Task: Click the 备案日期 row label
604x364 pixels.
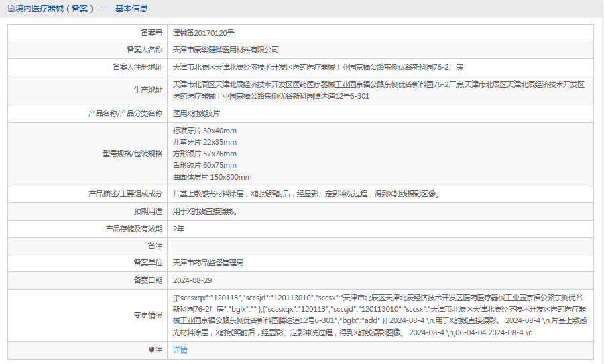Action: pos(148,280)
